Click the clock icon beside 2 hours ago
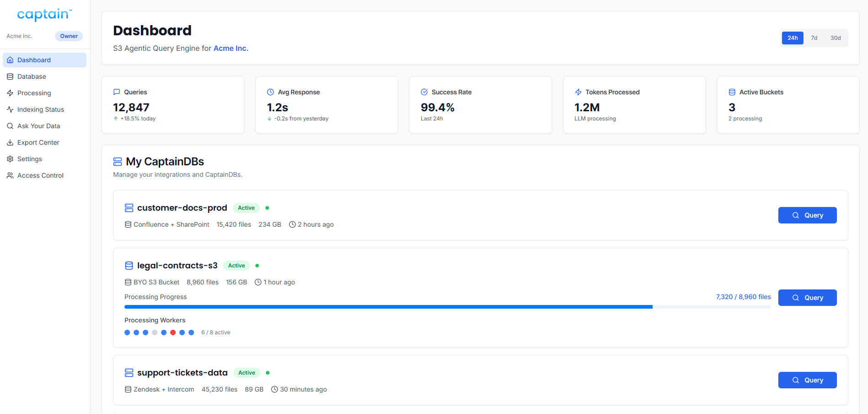868x414 pixels. [x=292, y=224]
